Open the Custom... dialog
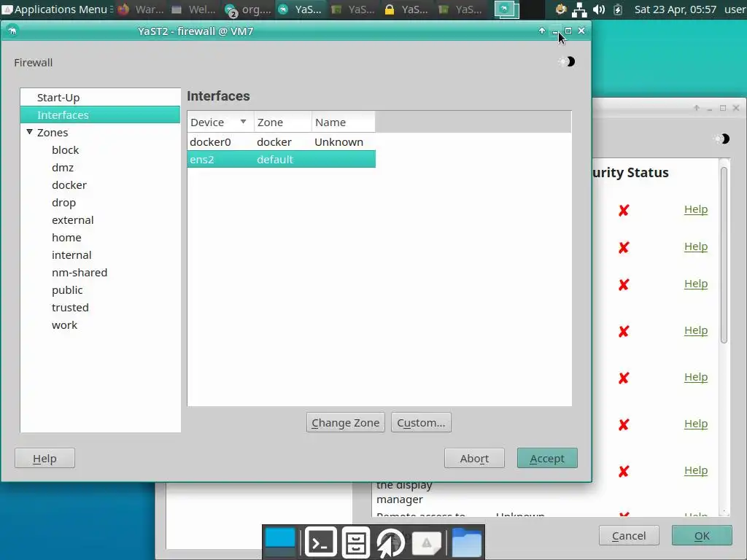Screen dimensions: 747x560 [421, 423]
